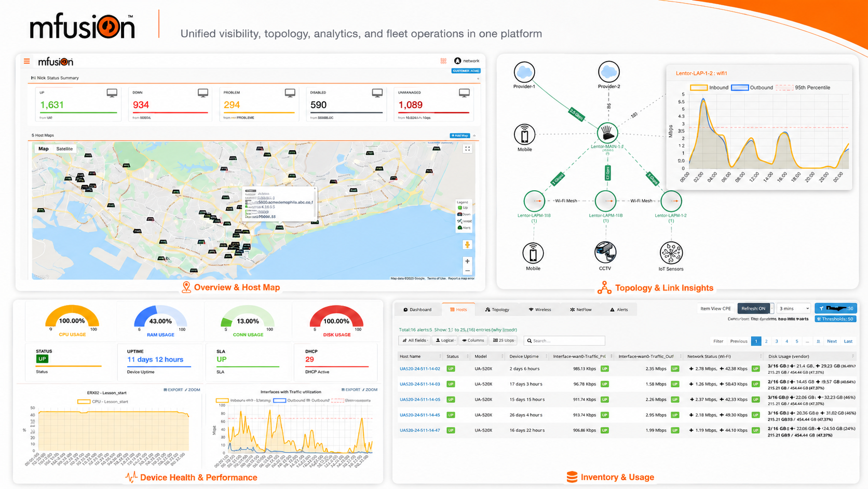The height and width of the screenshot is (489, 868).
Task: Open the orange apps grid icon
Action: (443, 61)
